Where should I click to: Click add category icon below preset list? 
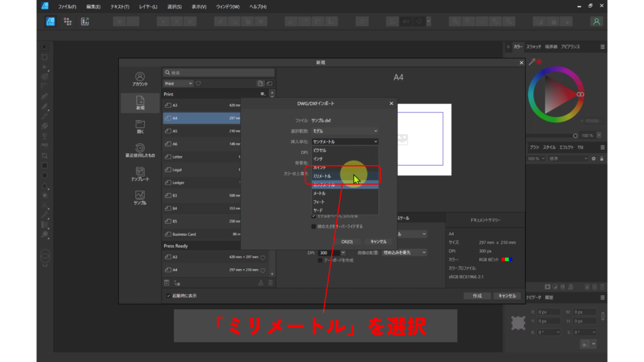(177, 283)
